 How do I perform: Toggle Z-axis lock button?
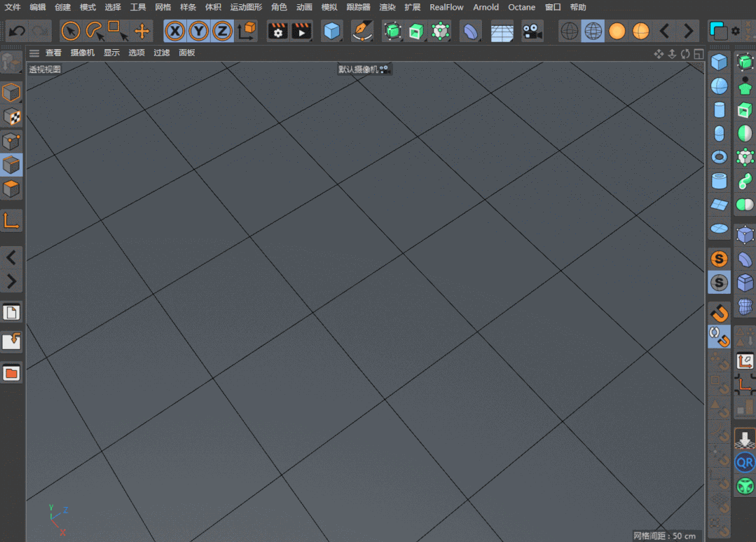point(221,31)
